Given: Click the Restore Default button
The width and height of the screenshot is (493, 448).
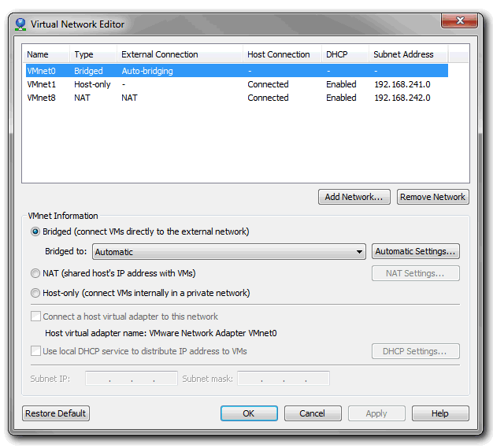Looking at the screenshot, I should click(56, 413).
